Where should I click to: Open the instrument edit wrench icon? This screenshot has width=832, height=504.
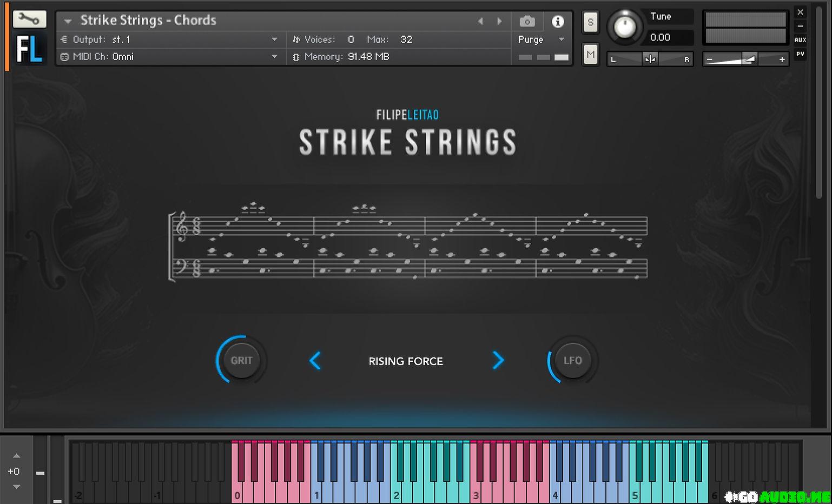tap(29, 18)
